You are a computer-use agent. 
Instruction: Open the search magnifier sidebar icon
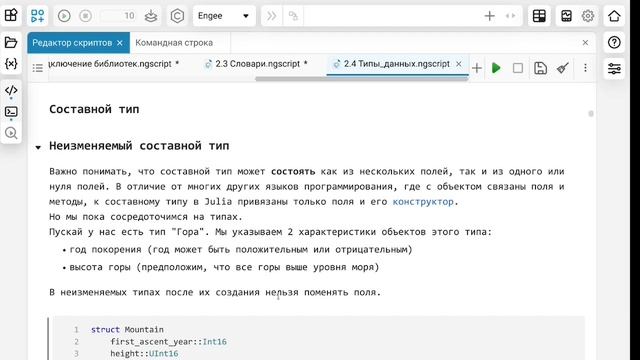coord(11,133)
